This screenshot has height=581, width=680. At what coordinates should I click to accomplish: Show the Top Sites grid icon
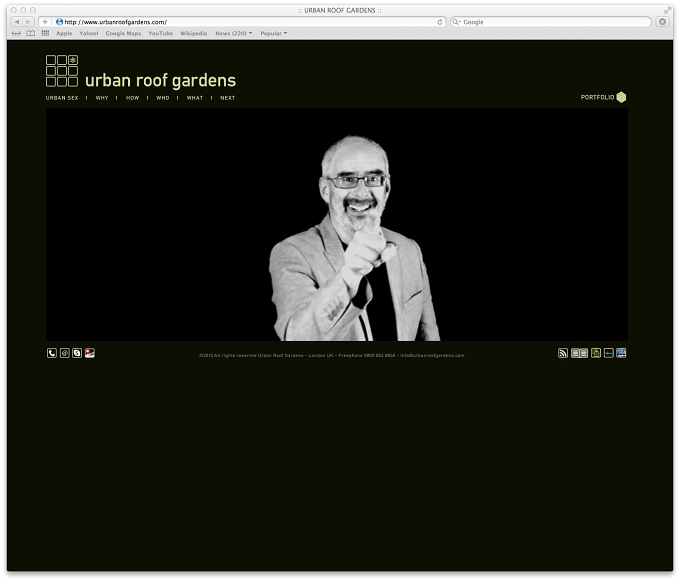pos(45,33)
